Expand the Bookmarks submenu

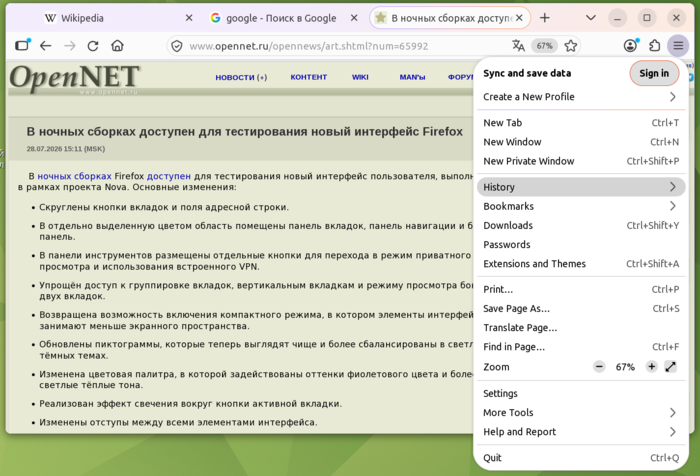point(581,206)
